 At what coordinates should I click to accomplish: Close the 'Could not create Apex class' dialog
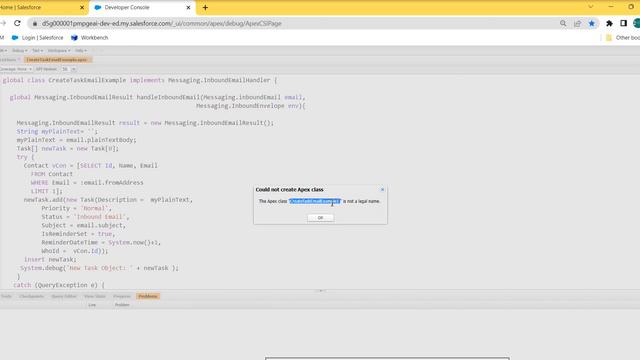coord(382,189)
